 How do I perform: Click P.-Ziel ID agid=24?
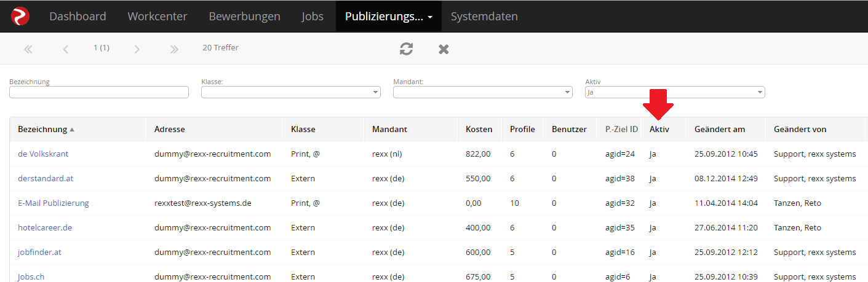620,154
